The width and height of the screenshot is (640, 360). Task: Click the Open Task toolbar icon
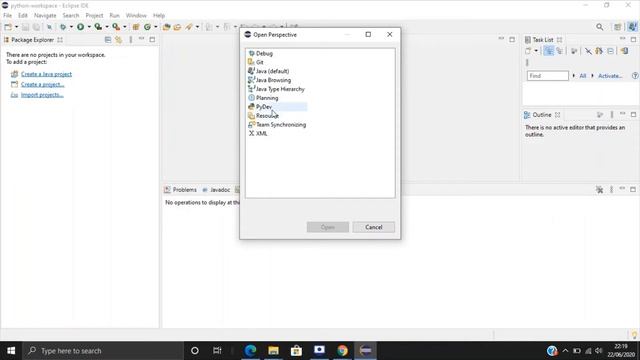[x=177, y=27]
